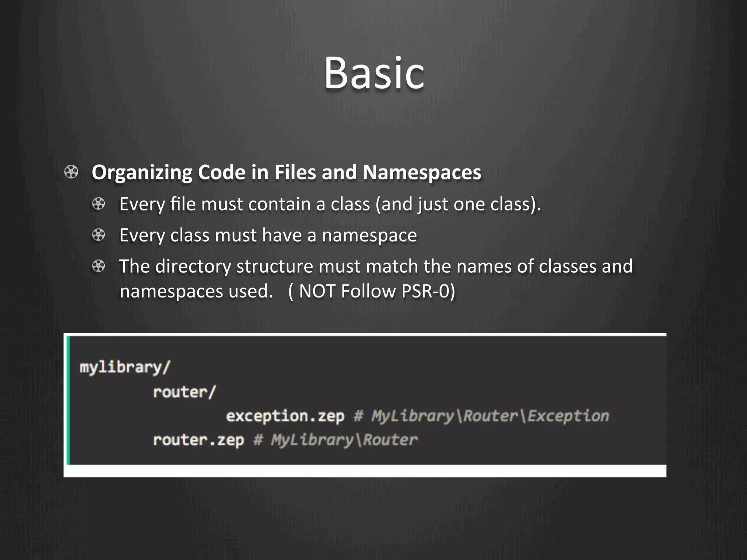Click the bullet icon before "The directory structure"
This screenshot has width=747, height=560.
pos(98,266)
